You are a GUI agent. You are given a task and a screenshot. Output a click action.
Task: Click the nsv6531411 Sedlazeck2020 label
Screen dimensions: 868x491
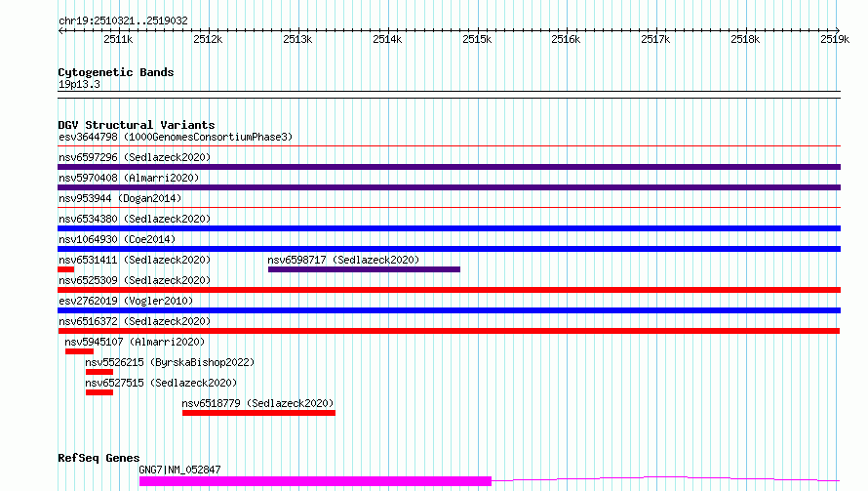coord(135,260)
